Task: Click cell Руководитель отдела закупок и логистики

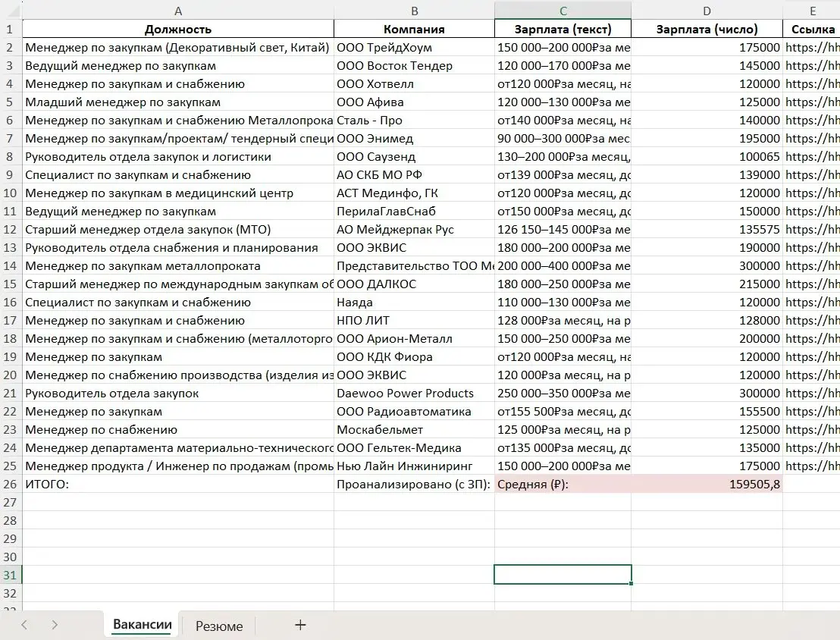Action: click(178, 157)
